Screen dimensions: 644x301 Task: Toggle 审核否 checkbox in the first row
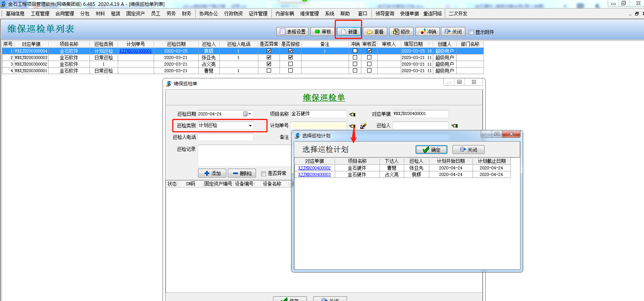[x=369, y=51]
